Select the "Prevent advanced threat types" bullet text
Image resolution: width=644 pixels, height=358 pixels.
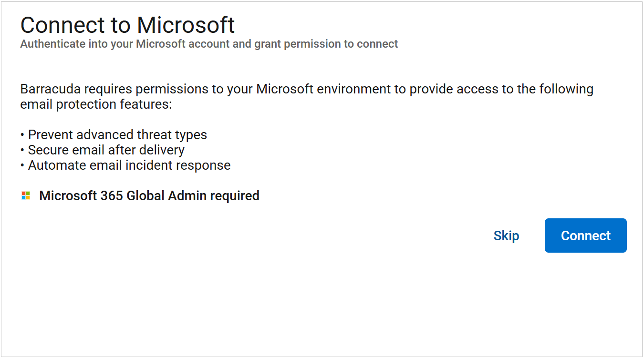(117, 135)
